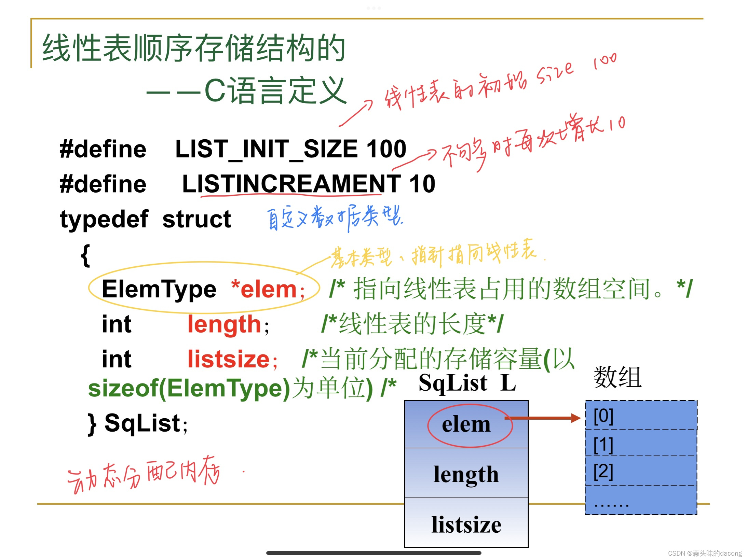This screenshot has height=560, width=747.
Task: Click array element [1] cell
Action: coord(641,443)
